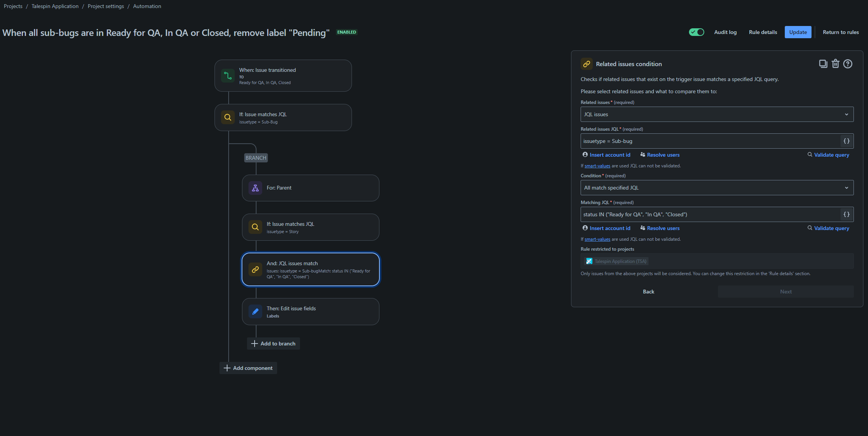Insert smart value in Related issues JQL
This screenshot has width=868, height=436.
(846, 141)
